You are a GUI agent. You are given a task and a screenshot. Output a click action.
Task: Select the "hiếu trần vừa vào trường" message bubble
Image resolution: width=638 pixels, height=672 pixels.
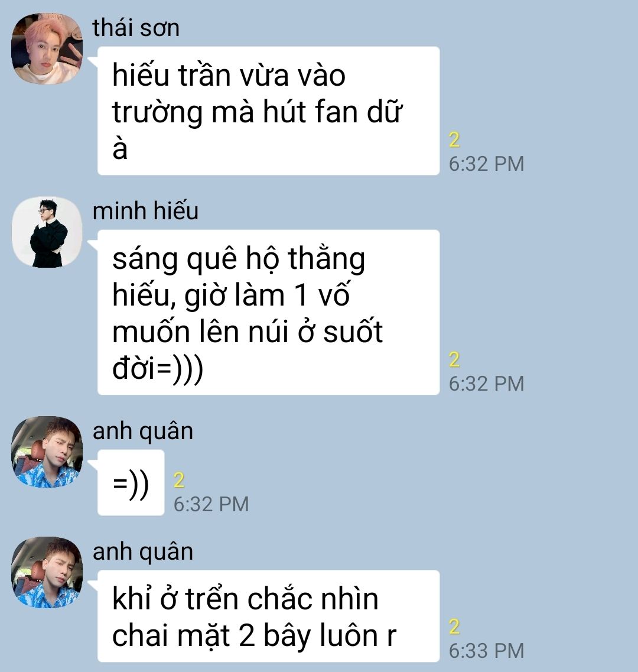pyautogui.click(x=268, y=111)
